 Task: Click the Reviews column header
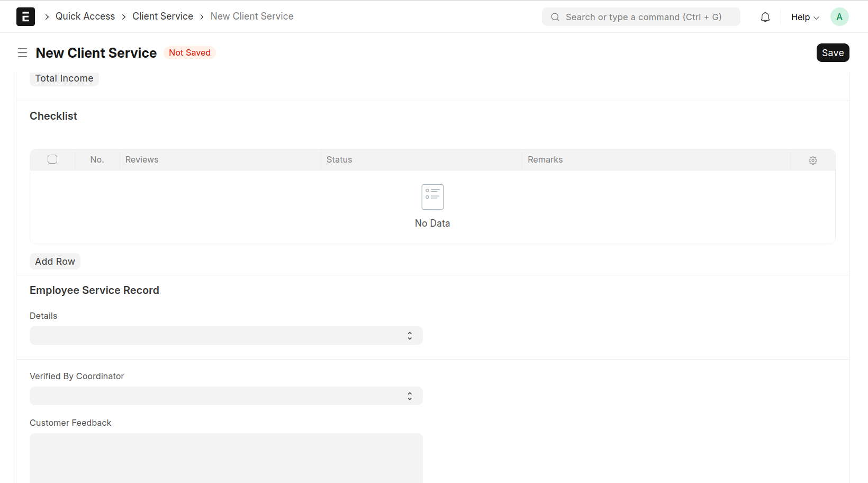142,160
